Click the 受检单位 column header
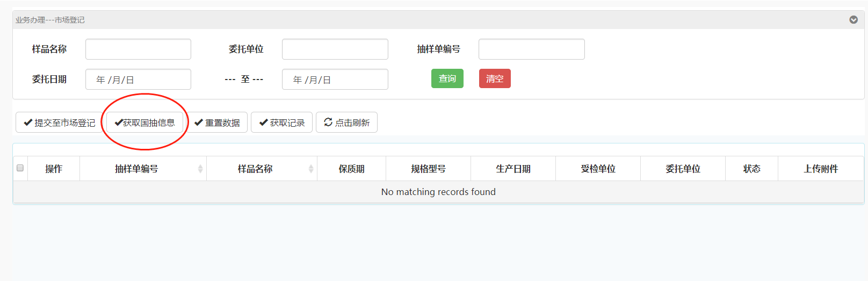Image resolution: width=868 pixels, height=281 pixels. click(598, 169)
